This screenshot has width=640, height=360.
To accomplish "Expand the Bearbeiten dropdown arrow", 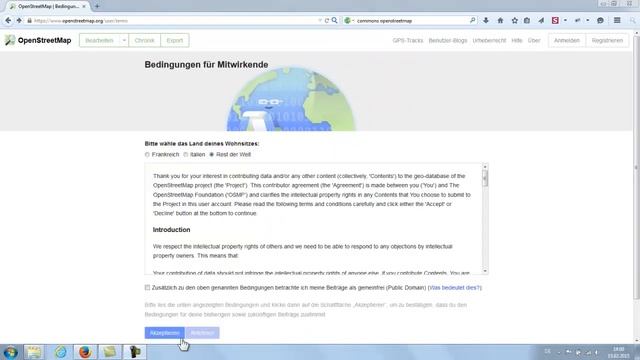I will (x=124, y=40).
